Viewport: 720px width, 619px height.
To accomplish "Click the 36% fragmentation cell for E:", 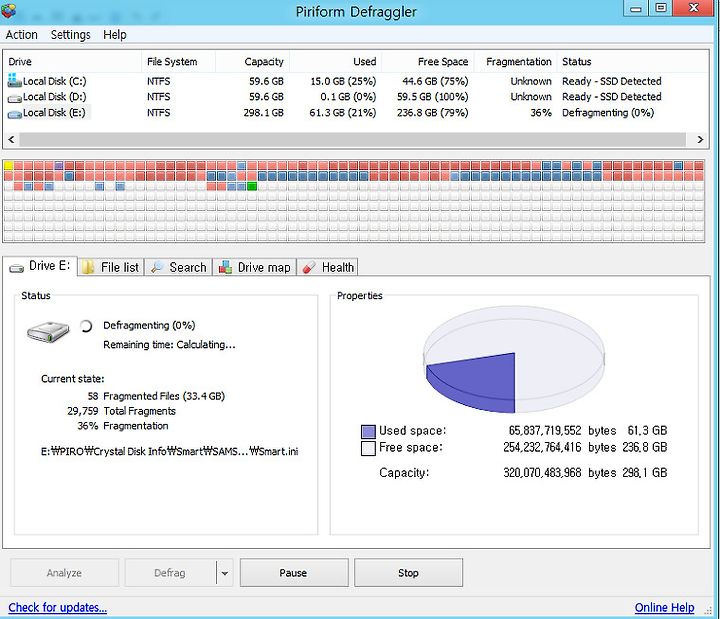I will point(541,113).
